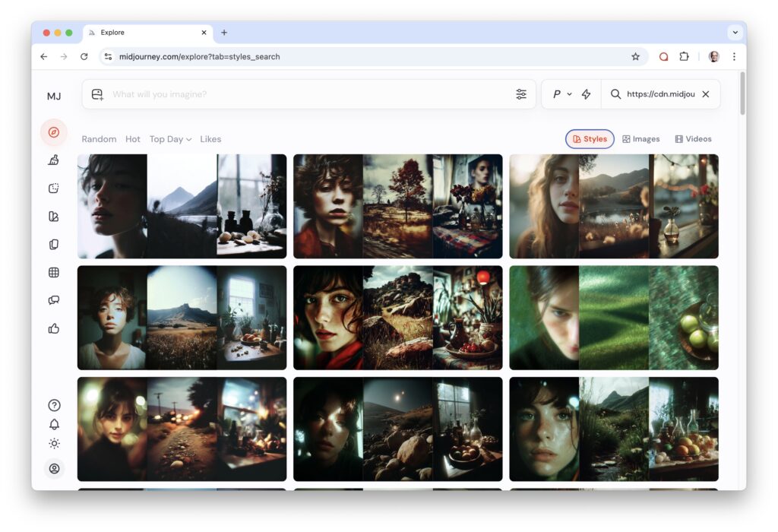Toggle light/dark theme sun icon
The width and height of the screenshot is (778, 532).
[x=54, y=443]
